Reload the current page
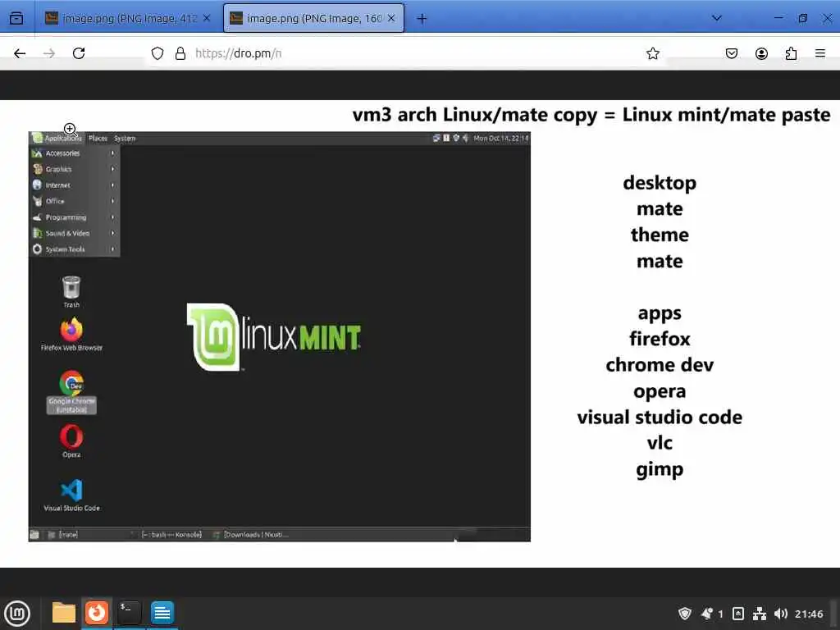This screenshot has width=840, height=630. coord(79,53)
